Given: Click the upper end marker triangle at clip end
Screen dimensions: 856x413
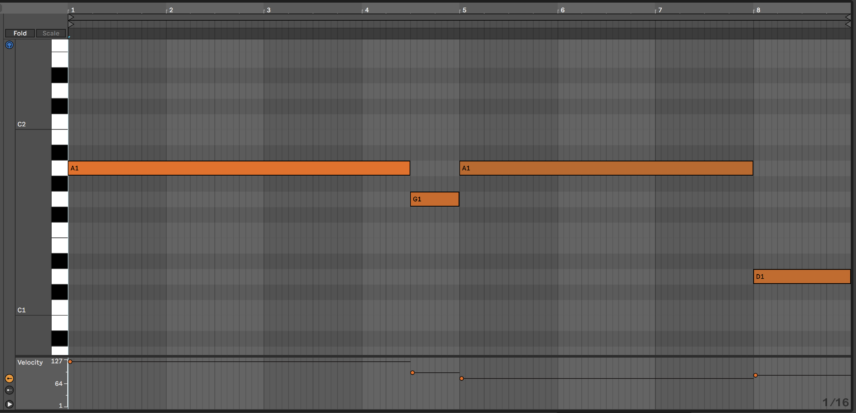Looking at the screenshot, I should pos(848,17).
